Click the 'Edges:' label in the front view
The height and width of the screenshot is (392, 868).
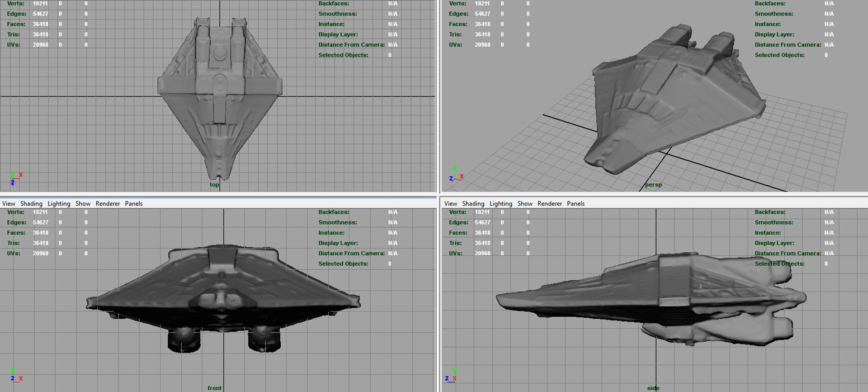click(x=16, y=223)
